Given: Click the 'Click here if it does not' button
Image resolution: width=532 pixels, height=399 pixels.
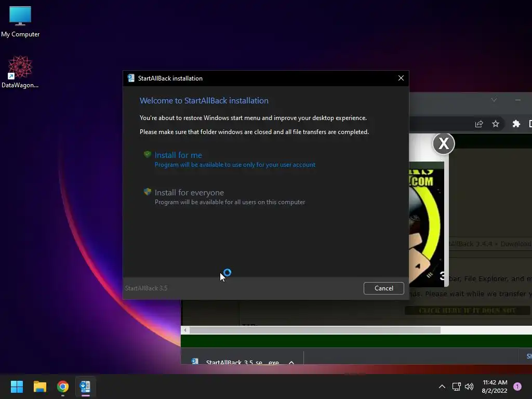Looking at the screenshot, I should click(467, 311).
